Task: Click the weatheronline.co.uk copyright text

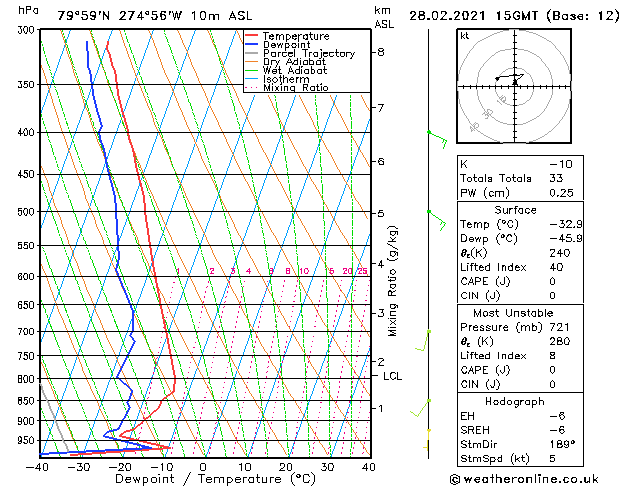Action: tap(524, 479)
